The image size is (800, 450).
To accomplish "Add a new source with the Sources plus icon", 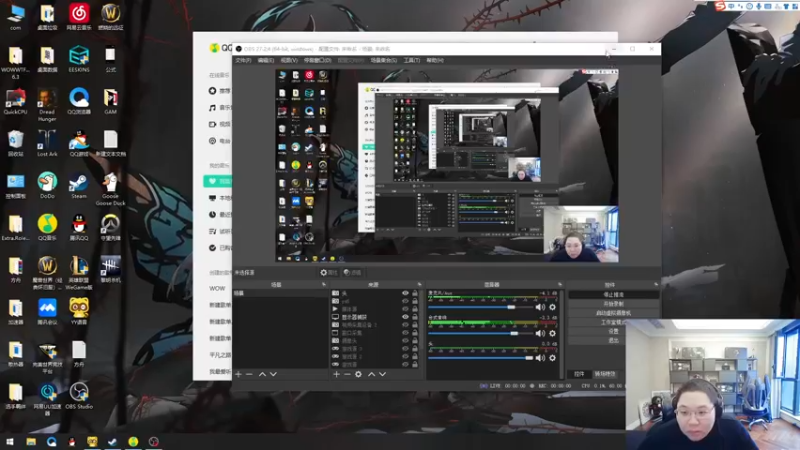I will pos(336,374).
